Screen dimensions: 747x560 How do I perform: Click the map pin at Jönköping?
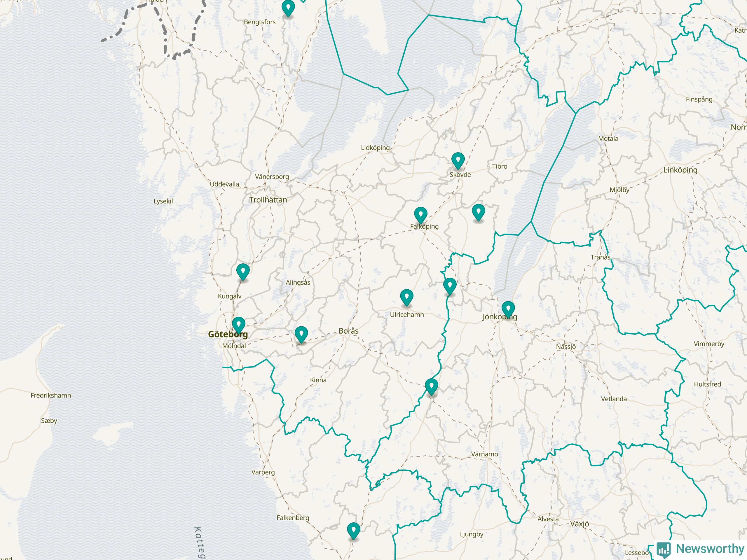[508, 309]
